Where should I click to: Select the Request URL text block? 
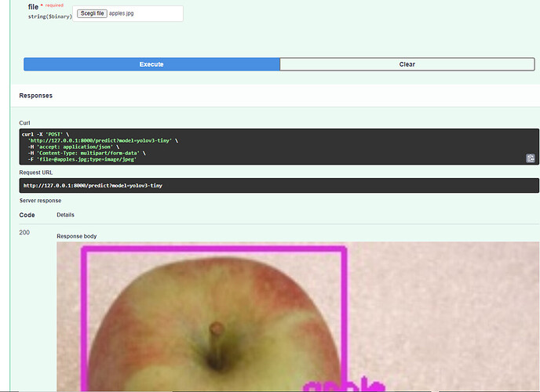click(279, 185)
